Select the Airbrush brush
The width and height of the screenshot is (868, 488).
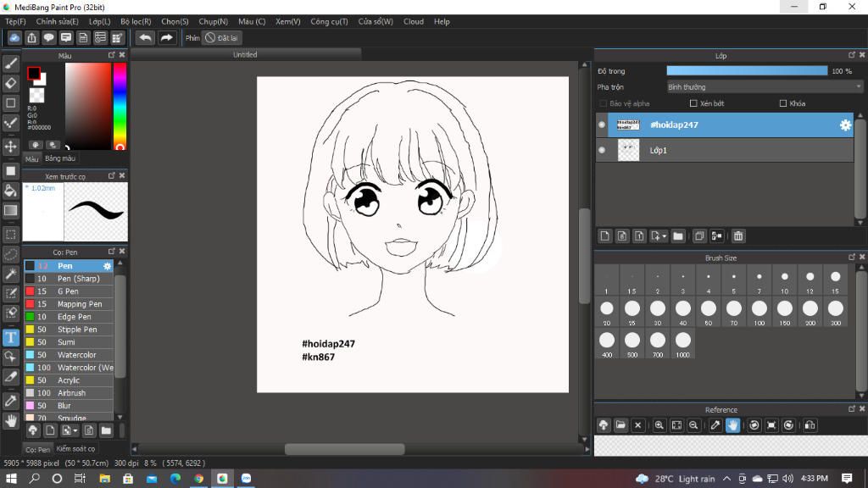(69, 393)
